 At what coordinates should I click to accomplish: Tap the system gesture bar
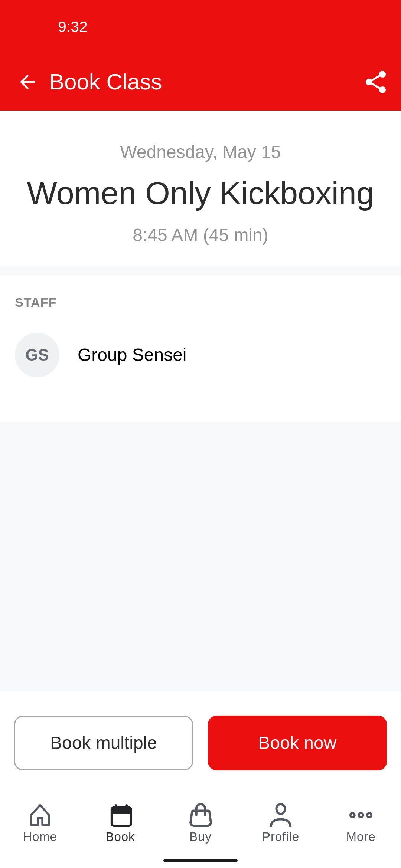pos(200,861)
